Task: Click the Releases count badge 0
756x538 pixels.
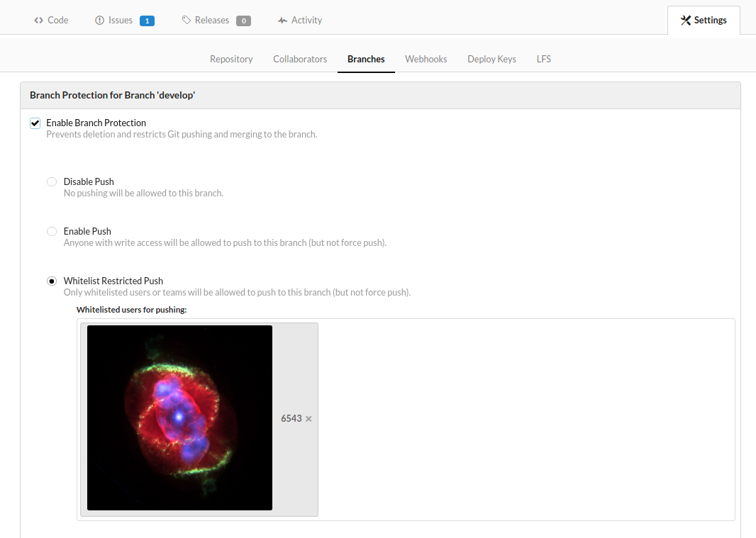Action: coord(243,21)
